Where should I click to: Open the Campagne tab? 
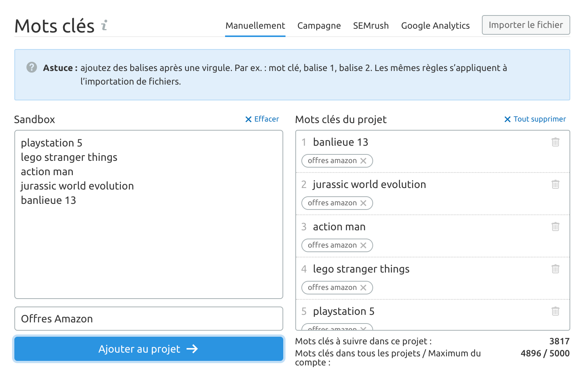click(319, 26)
